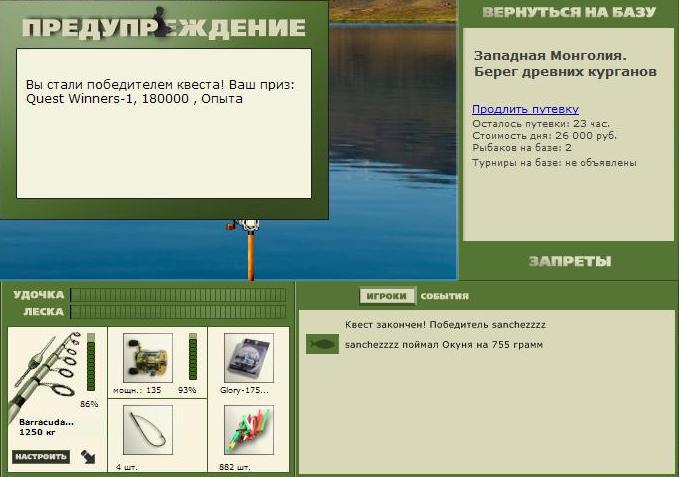Click the Предупреждение dialog title
The width and height of the screenshot is (679, 477).
click(164, 28)
